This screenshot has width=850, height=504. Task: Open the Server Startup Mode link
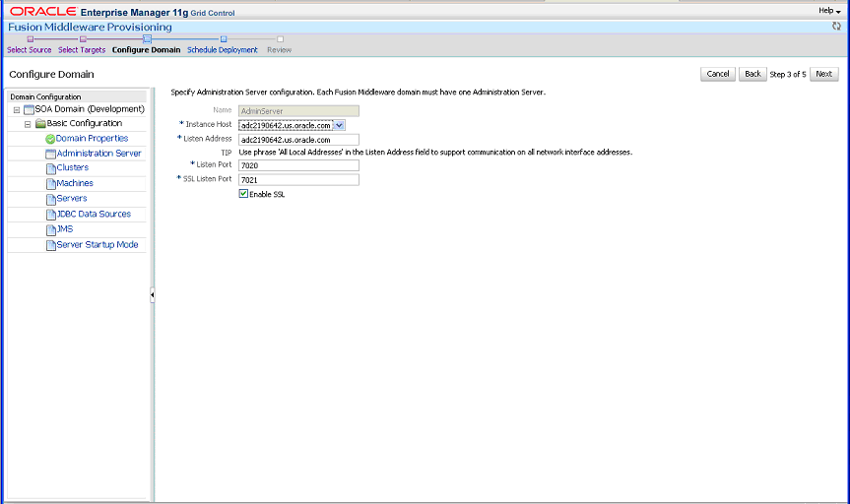(98, 245)
